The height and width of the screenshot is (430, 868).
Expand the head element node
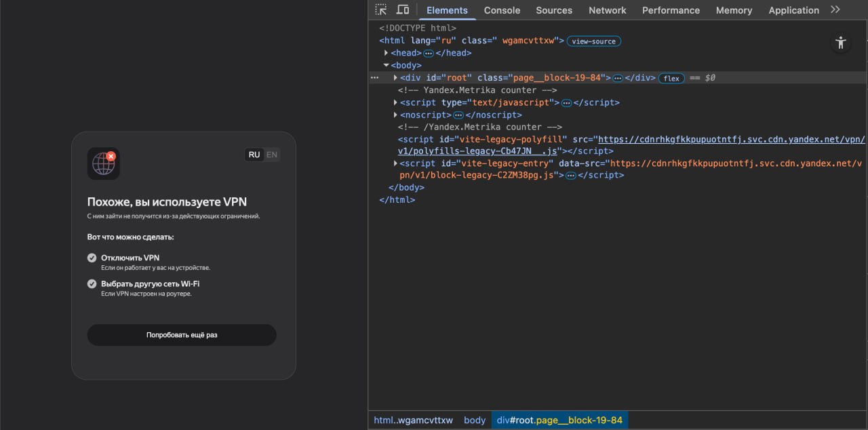387,53
